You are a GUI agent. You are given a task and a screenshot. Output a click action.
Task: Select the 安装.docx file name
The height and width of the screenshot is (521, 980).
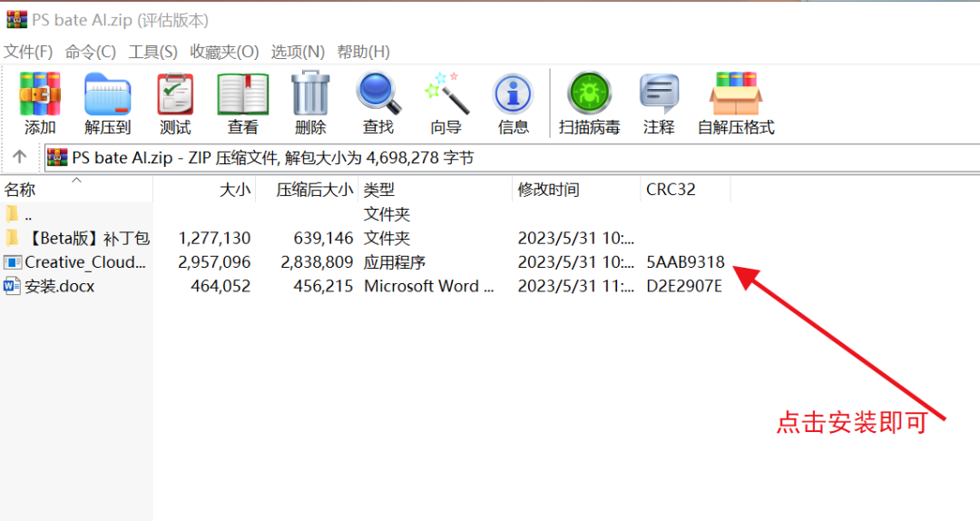pos(59,287)
